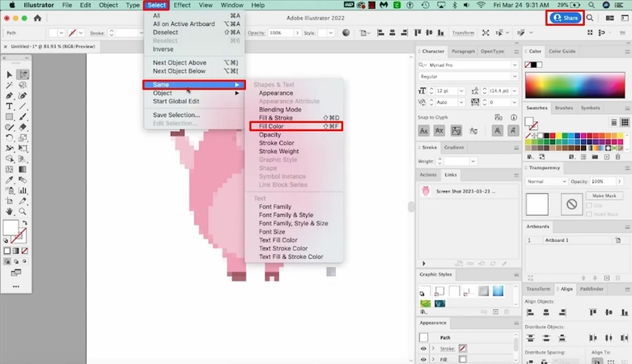Switch to the Paragraph tab
This screenshot has height=364, width=632.
coord(463,51)
